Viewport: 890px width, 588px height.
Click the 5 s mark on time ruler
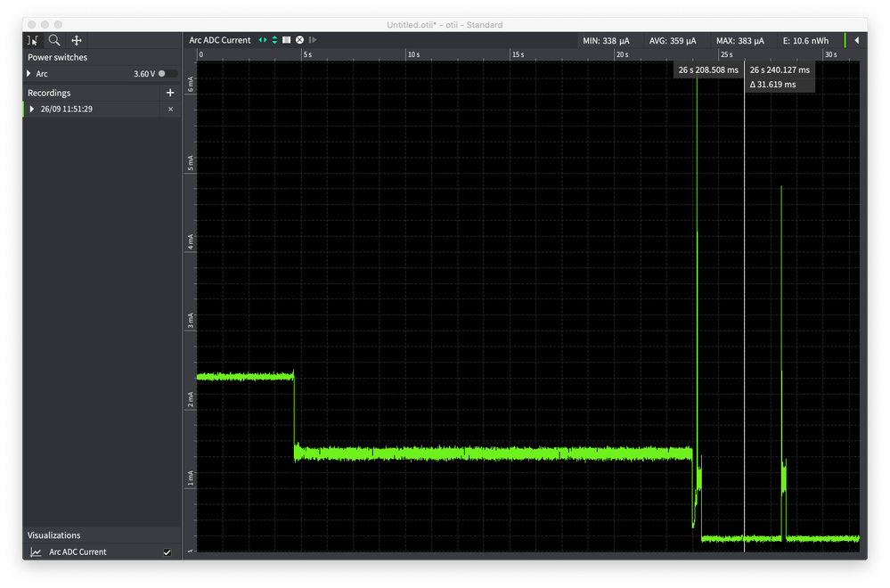307,54
